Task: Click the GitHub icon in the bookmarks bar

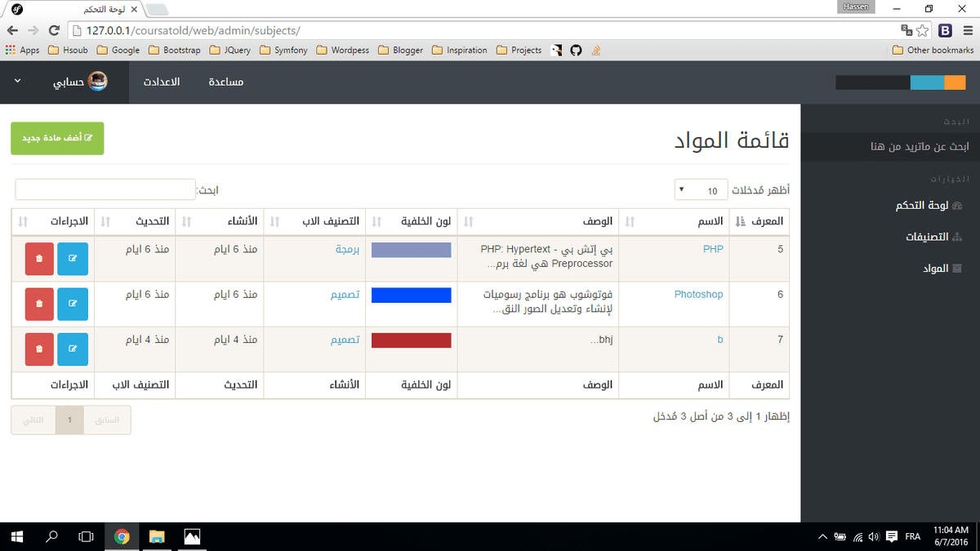Action: 577,50
